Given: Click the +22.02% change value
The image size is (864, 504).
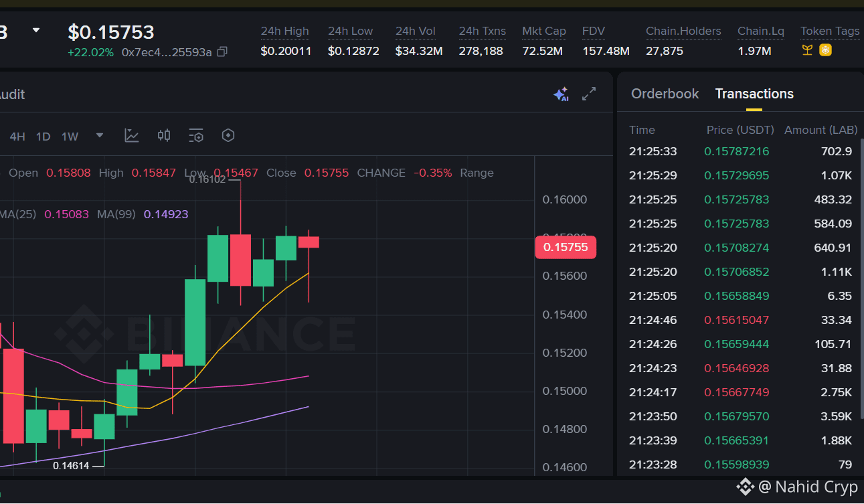Looking at the screenshot, I should pos(90,52).
